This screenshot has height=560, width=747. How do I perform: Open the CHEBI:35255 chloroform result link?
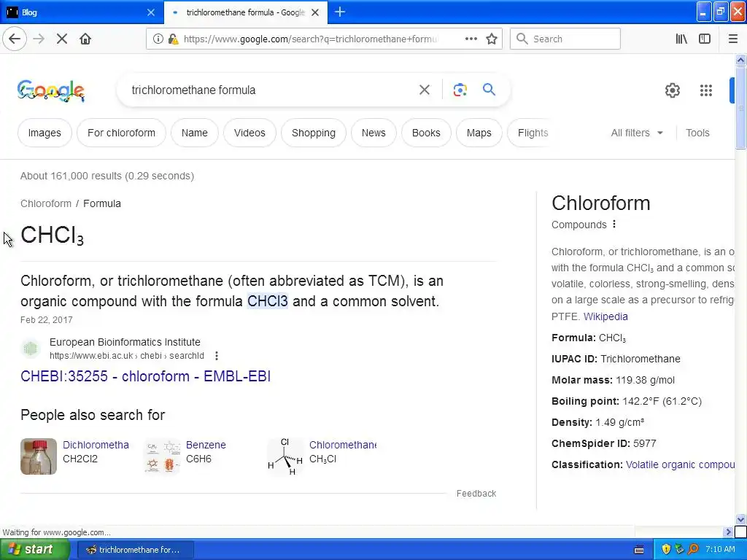145,376
